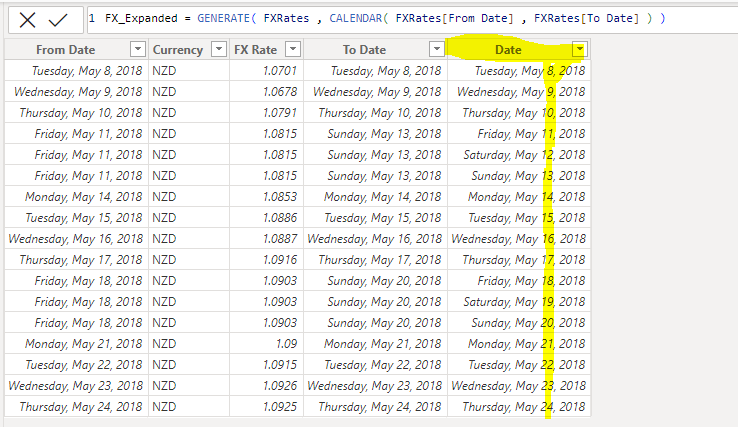Click FX Rate cell 1.0887

click(x=266, y=239)
